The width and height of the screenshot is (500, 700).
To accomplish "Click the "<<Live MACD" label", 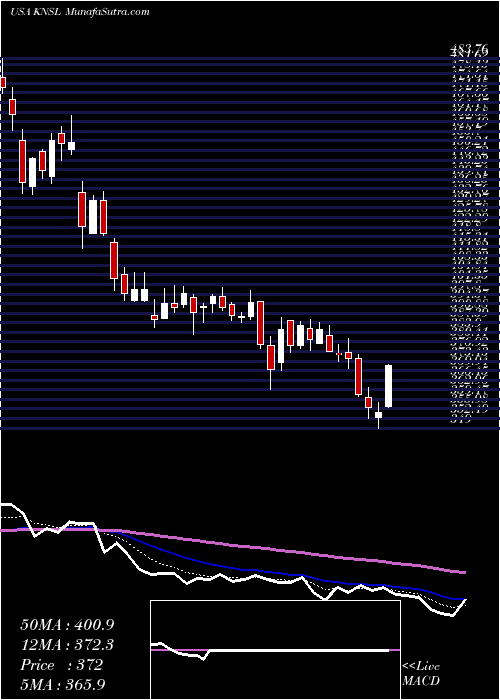I will coord(421,675).
